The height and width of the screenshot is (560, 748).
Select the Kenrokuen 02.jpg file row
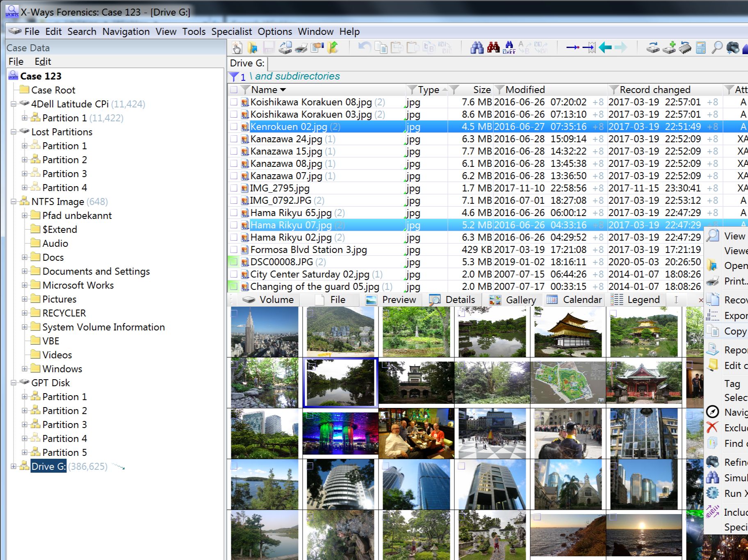coord(488,127)
